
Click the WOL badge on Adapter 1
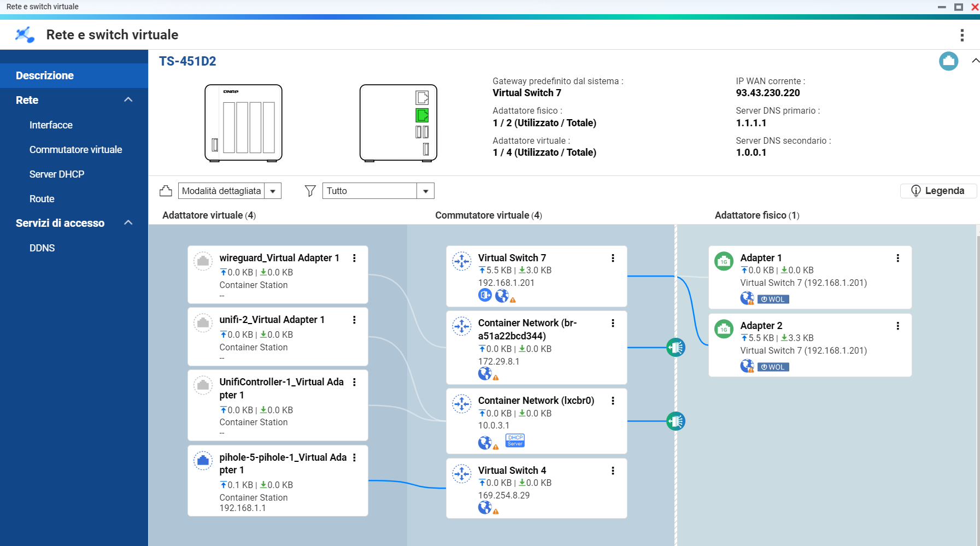pos(773,299)
